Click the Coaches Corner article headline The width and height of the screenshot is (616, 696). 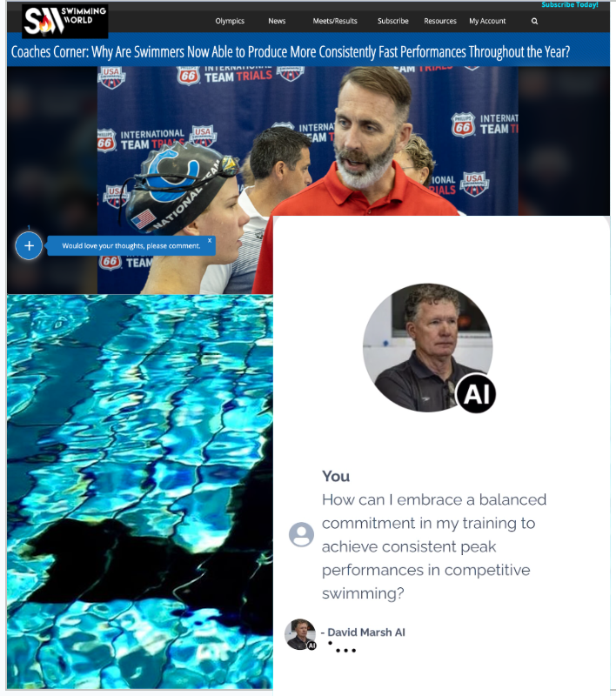291,52
